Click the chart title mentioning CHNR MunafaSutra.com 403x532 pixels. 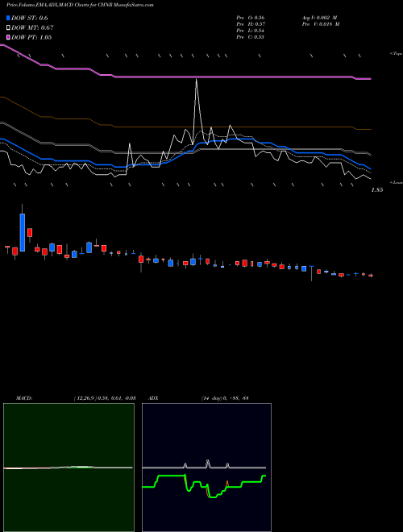[x=80, y=6]
